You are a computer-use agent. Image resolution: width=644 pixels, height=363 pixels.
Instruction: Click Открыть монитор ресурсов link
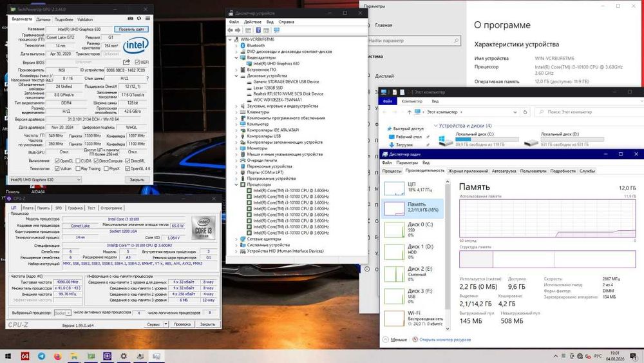point(445,340)
